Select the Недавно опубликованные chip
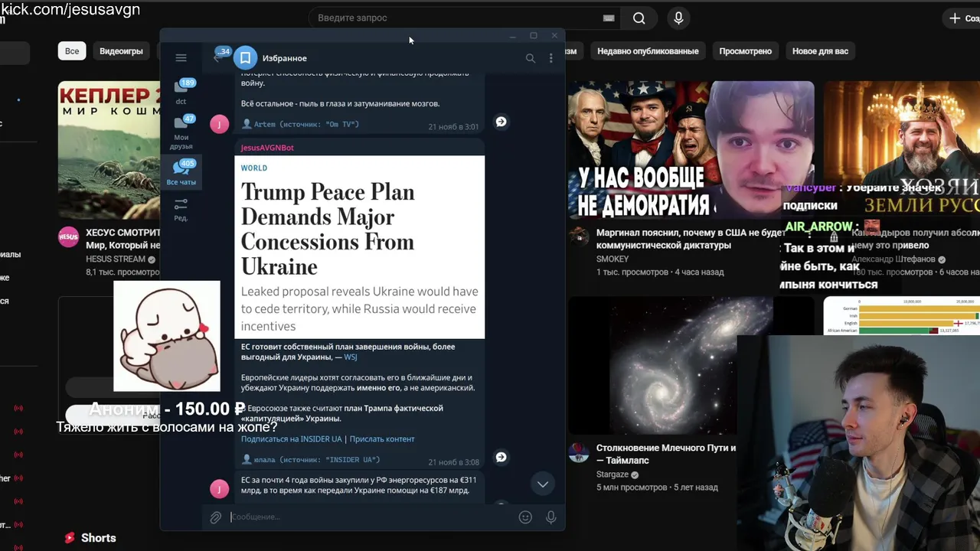 point(648,51)
